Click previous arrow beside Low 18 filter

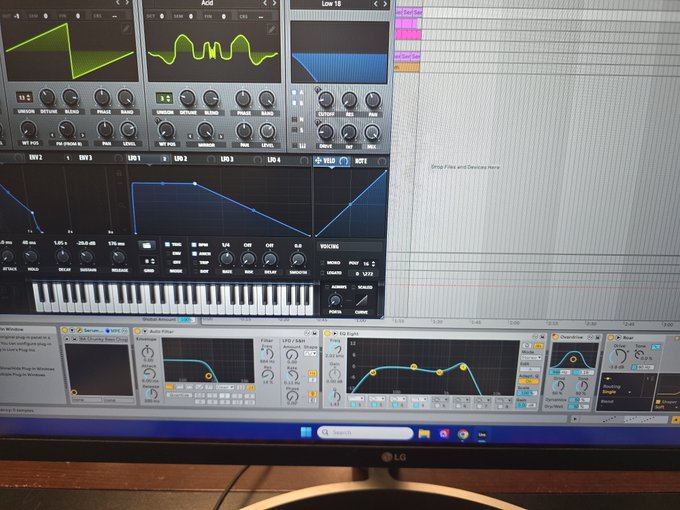point(376,4)
